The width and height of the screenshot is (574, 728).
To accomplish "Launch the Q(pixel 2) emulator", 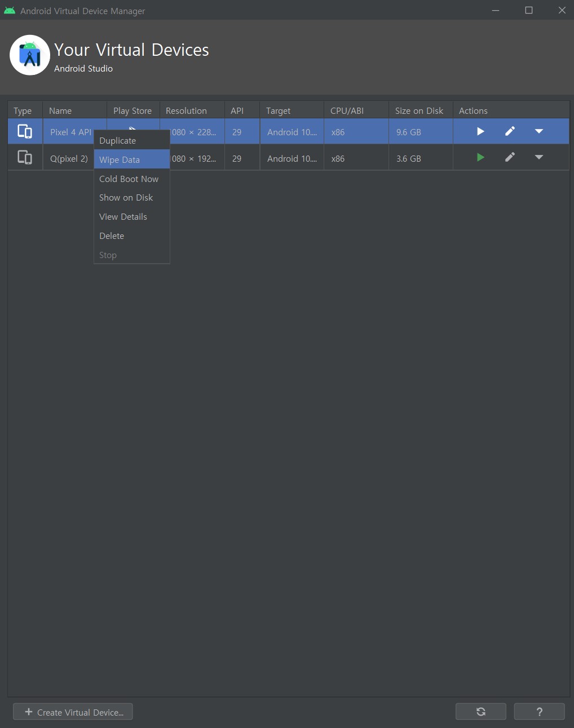I will click(x=480, y=158).
